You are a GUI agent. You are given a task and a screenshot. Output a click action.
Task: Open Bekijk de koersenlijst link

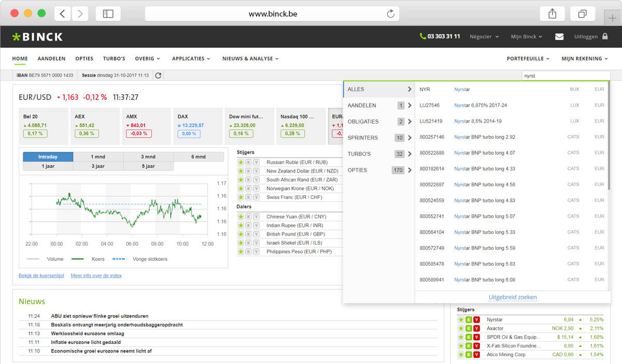(41, 276)
